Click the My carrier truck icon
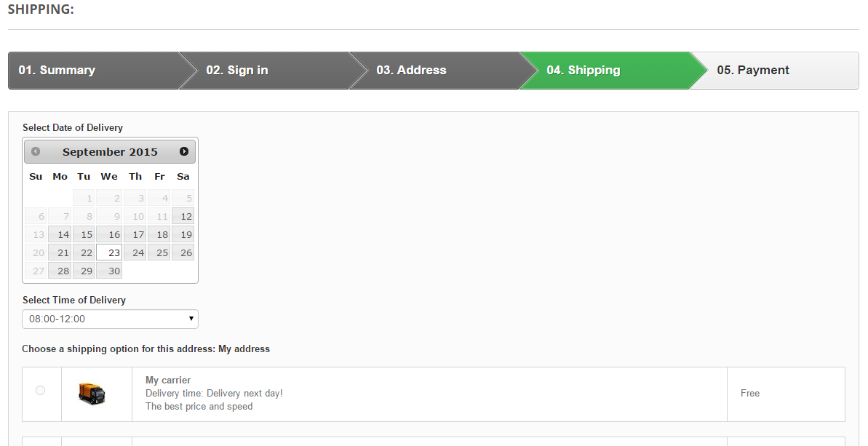Screen dimensions: 868x446 [x=92, y=394]
